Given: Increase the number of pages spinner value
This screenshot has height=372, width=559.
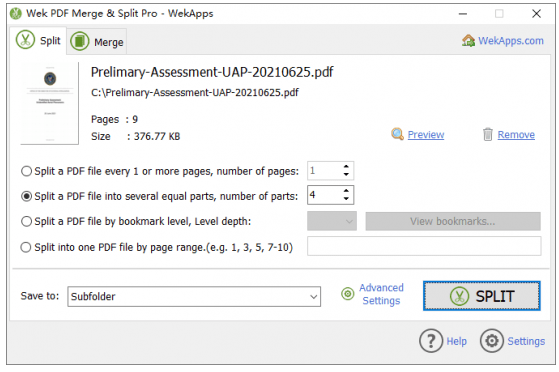Looking at the screenshot, I should coord(346,167).
